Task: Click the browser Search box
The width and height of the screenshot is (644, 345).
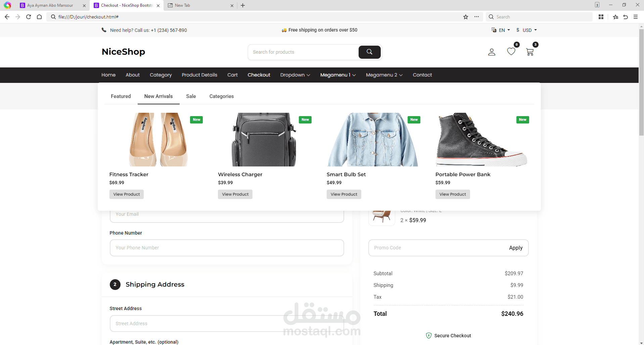Action: 539,17
